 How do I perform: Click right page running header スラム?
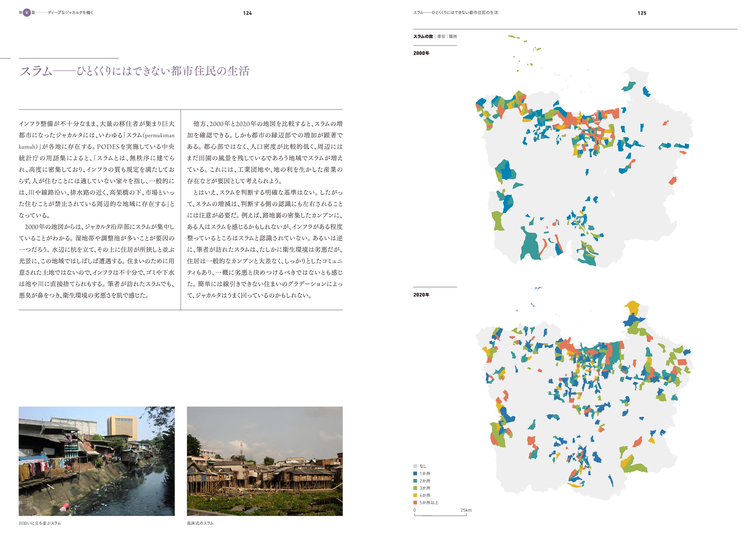tap(455, 12)
